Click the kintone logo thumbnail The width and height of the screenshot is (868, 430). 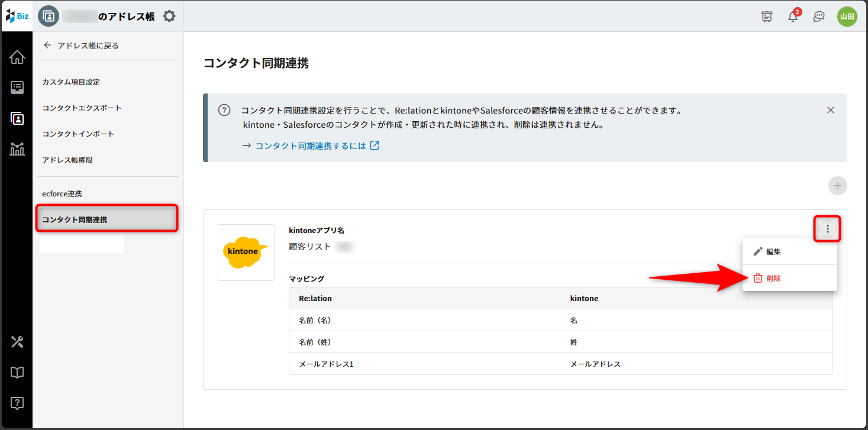pyautogui.click(x=246, y=252)
